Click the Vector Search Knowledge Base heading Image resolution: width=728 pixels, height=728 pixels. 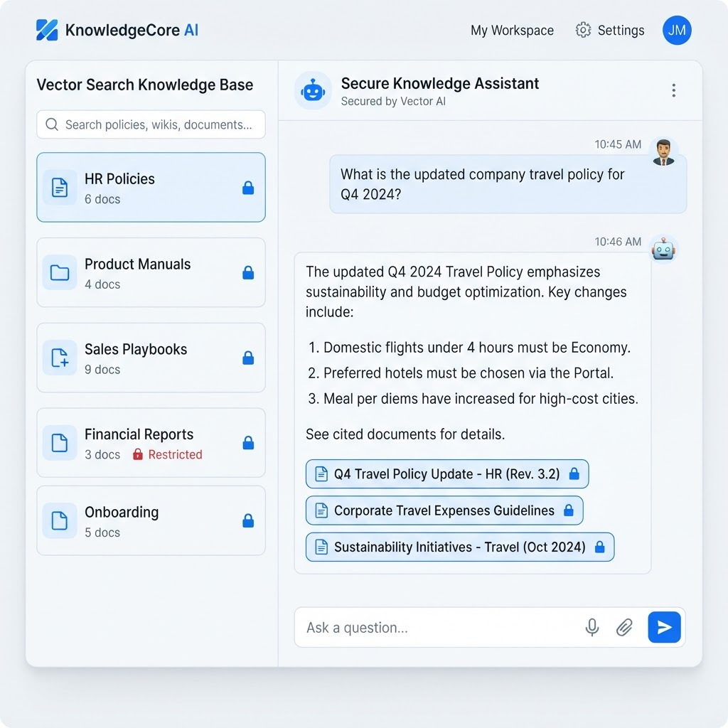pyautogui.click(x=145, y=85)
